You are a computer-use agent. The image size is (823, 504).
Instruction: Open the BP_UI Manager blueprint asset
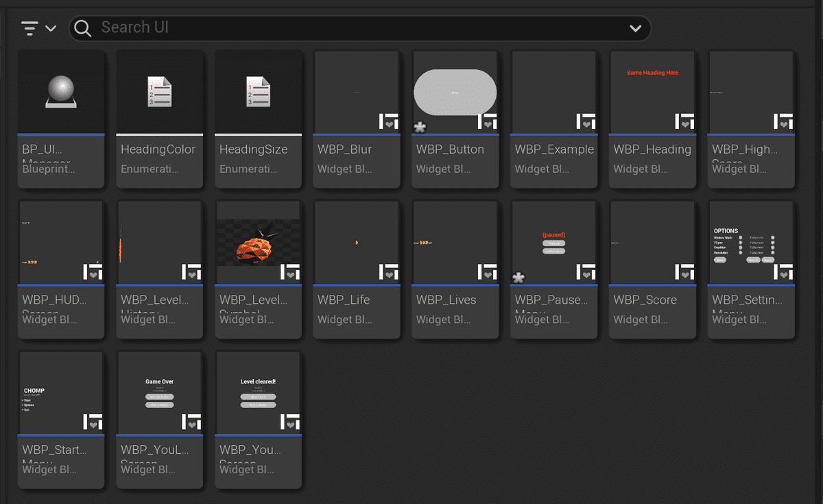pos(61,93)
